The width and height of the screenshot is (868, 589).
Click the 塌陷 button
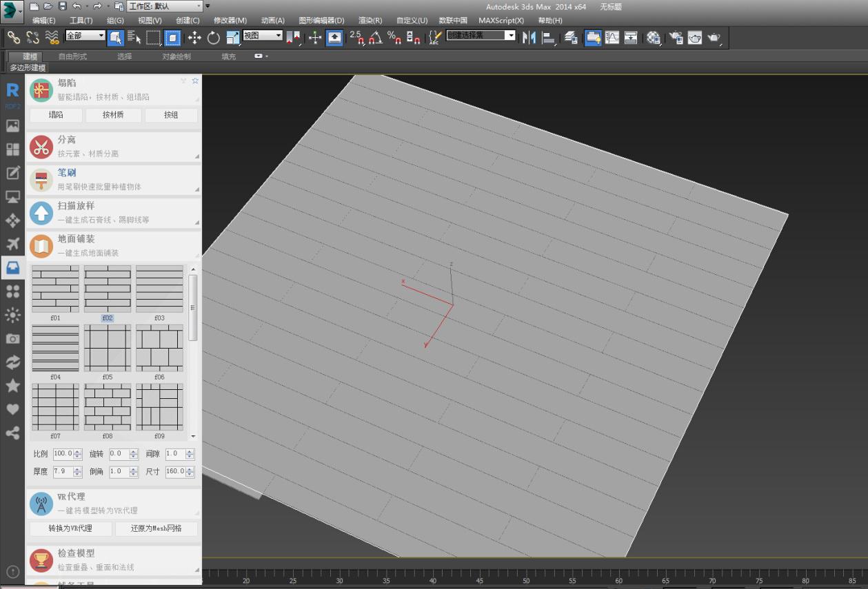(56, 115)
